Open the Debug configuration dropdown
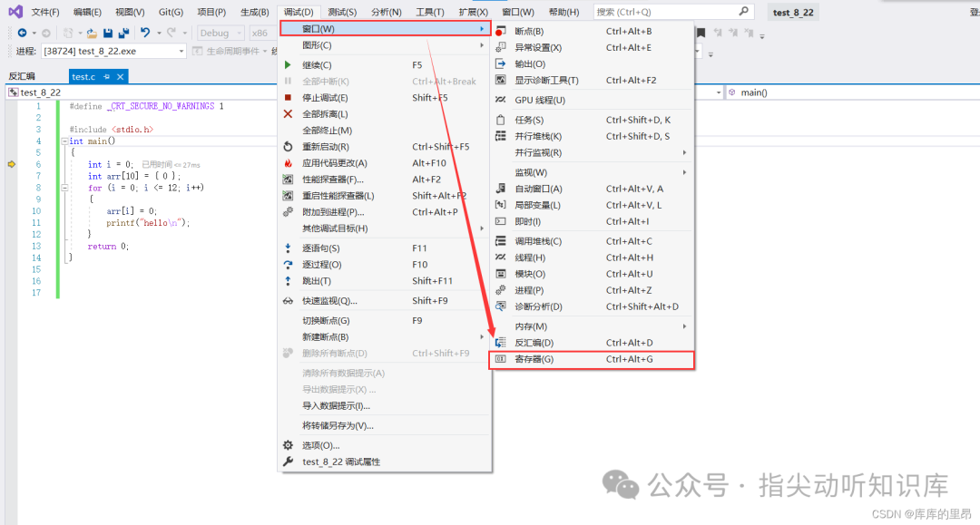This screenshot has height=525, width=980. coord(218,32)
